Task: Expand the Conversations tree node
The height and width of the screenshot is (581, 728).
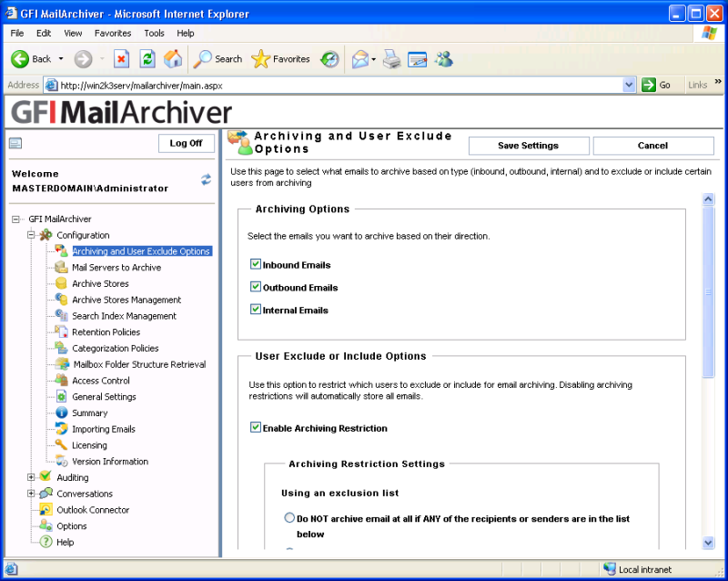Action: point(31,494)
